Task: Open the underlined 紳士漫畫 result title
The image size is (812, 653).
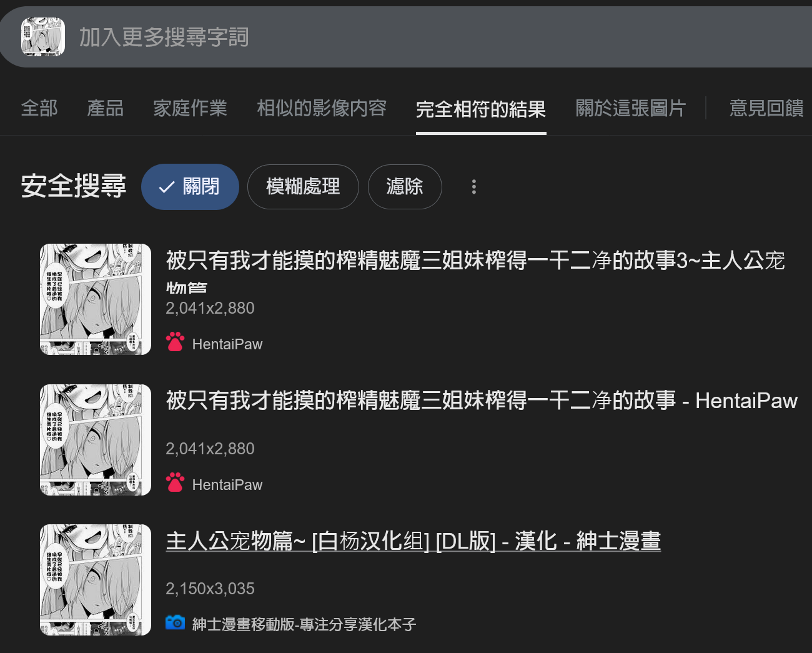Action: pyautogui.click(x=413, y=541)
